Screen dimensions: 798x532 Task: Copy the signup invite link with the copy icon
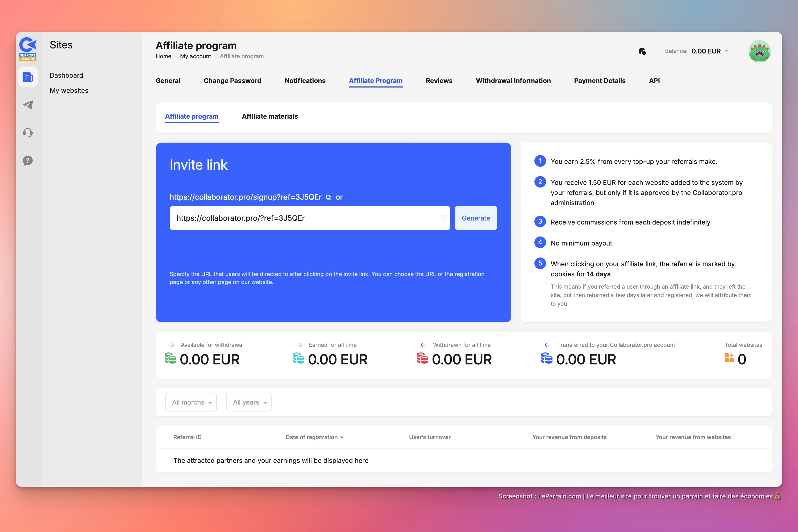click(329, 197)
